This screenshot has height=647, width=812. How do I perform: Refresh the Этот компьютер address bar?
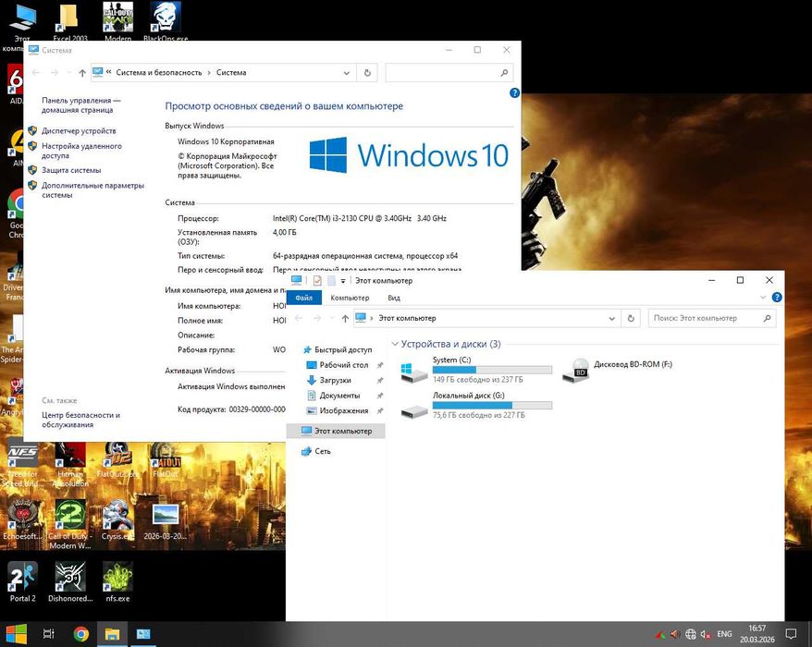pyautogui.click(x=631, y=318)
